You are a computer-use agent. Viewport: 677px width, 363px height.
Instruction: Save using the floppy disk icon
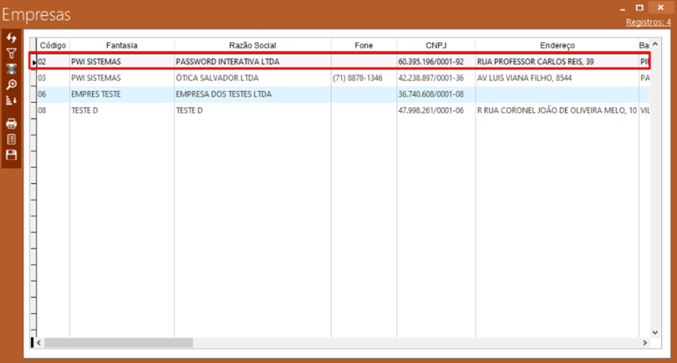11,155
